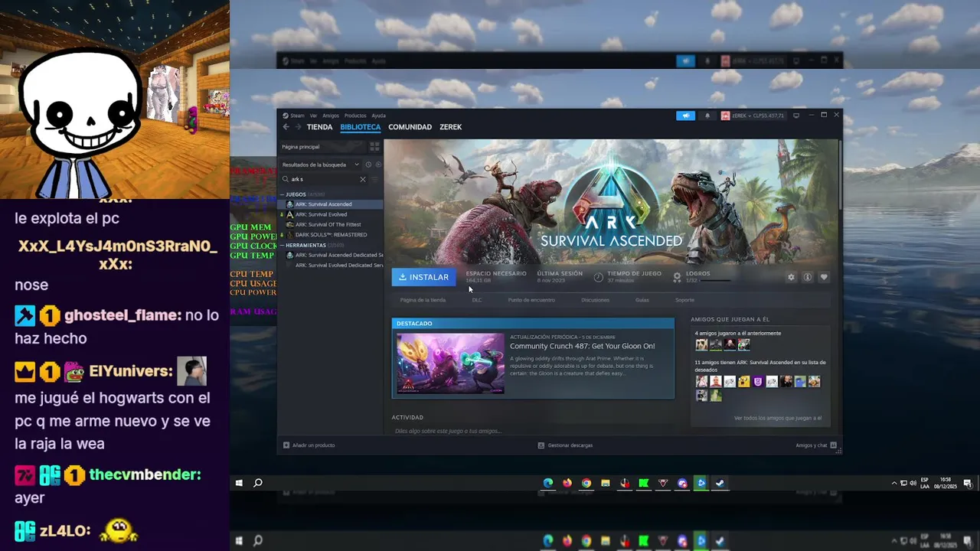Switch to the COMUNIDAD tab
This screenshot has width=980, height=551.
coord(410,127)
